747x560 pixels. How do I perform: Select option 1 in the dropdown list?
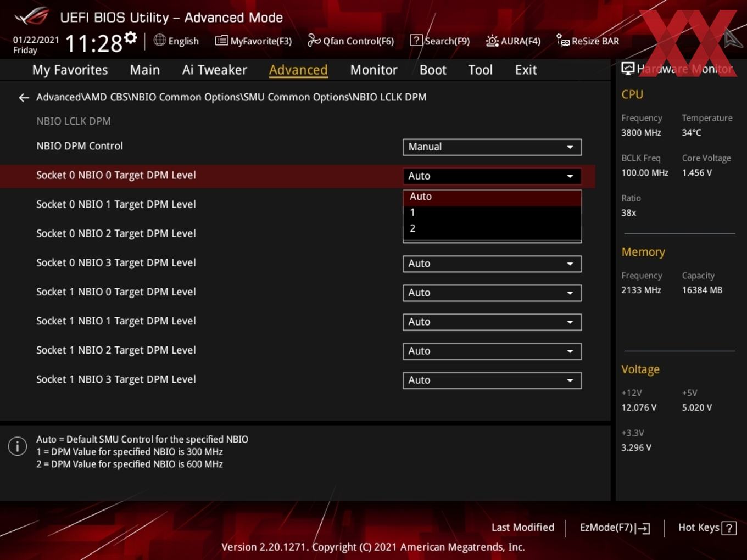pyautogui.click(x=492, y=212)
